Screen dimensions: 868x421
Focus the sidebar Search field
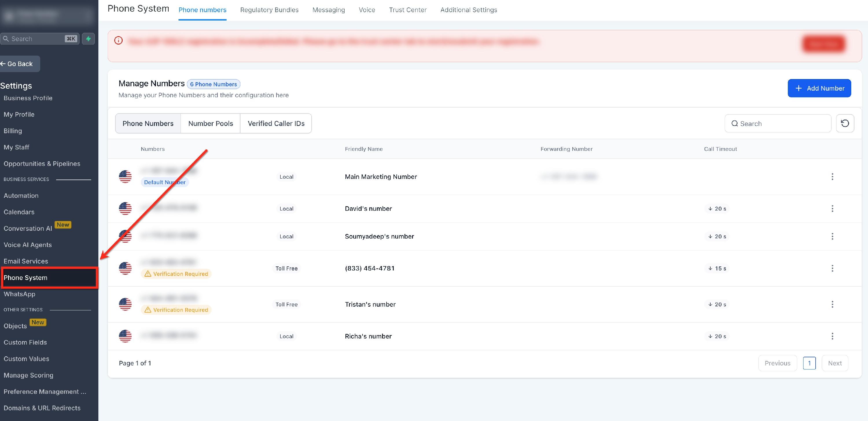click(x=40, y=39)
